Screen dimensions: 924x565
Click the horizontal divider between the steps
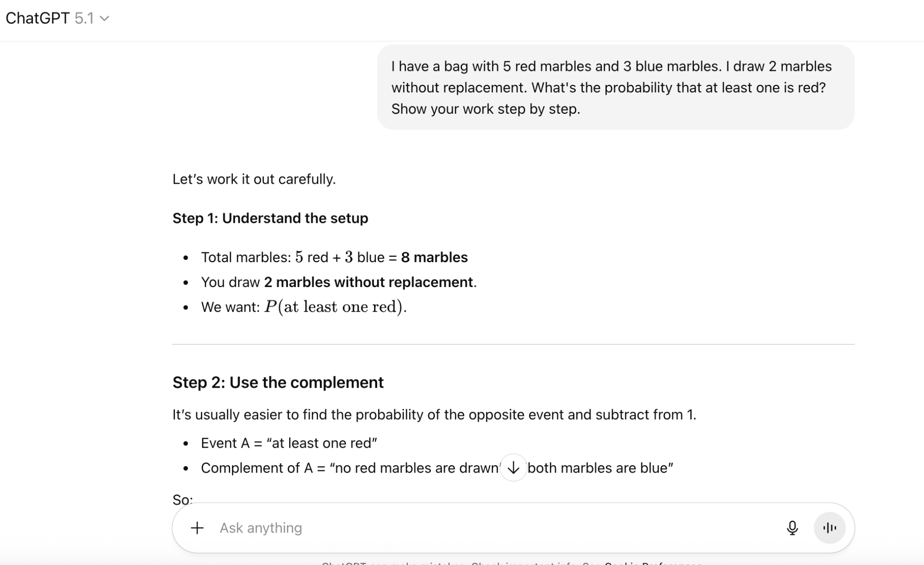tap(513, 344)
